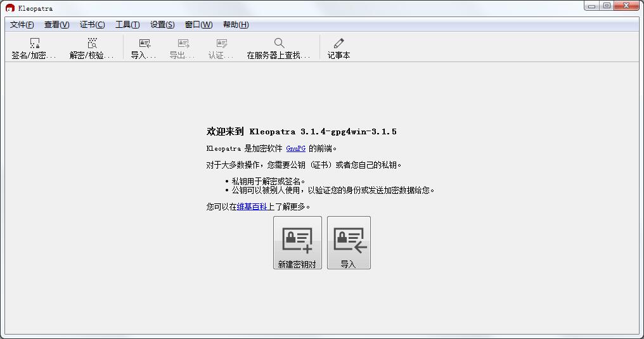The width and height of the screenshot is (644, 339).
Task: Click the Export (导出) toolbar icon
Action: pos(183,43)
